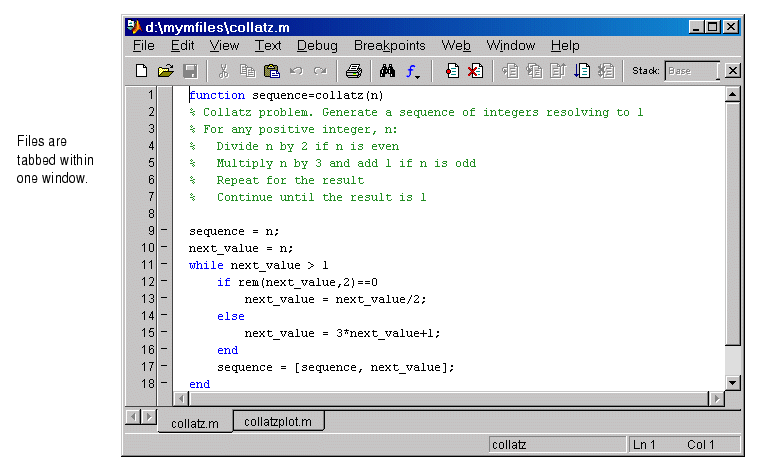Viewport: 766px width, 467px height.
Task: Run the file using the blue arrow icon
Action: [x=582, y=71]
